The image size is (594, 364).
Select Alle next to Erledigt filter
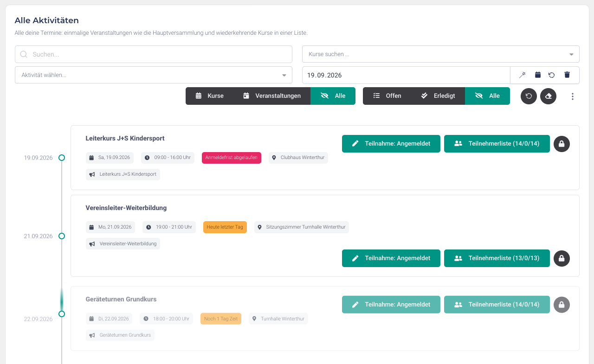tap(487, 96)
